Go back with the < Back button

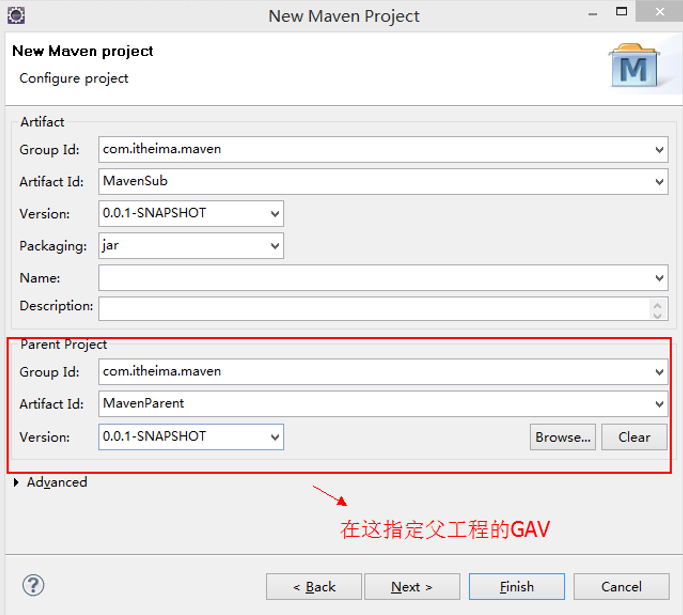[314, 587]
